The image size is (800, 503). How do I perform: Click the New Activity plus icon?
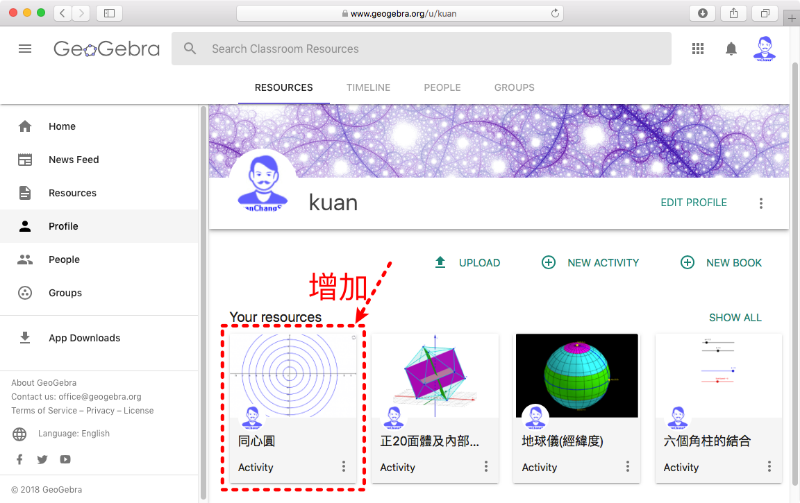(548, 262)
